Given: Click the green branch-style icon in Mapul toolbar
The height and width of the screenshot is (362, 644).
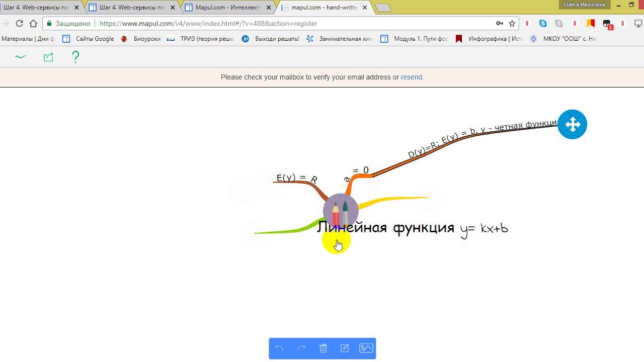Looking at the screenshot, I should coord(21,57).
